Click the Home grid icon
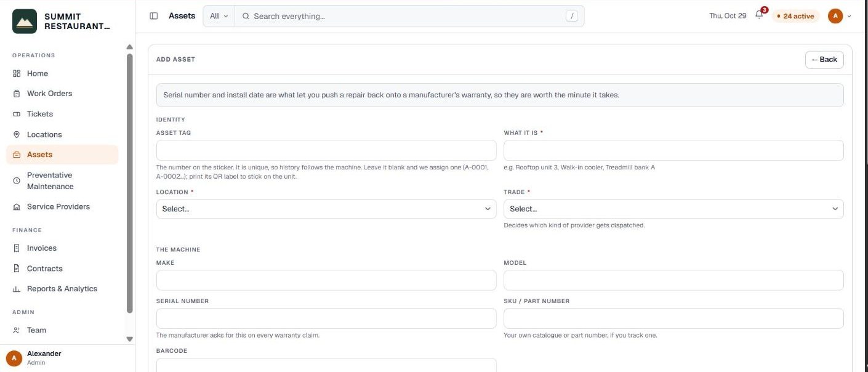868x372 pixels. (17, 73)
